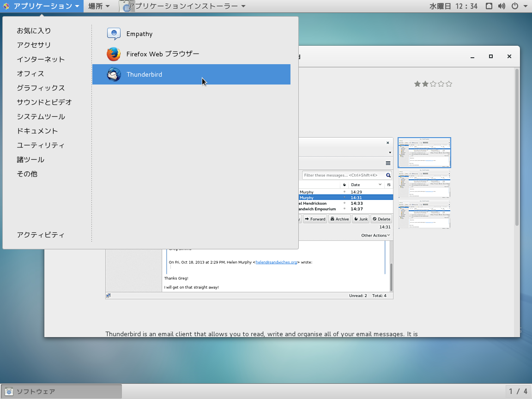Select the サウンドとビデオ category

click(x=44, y=102)
